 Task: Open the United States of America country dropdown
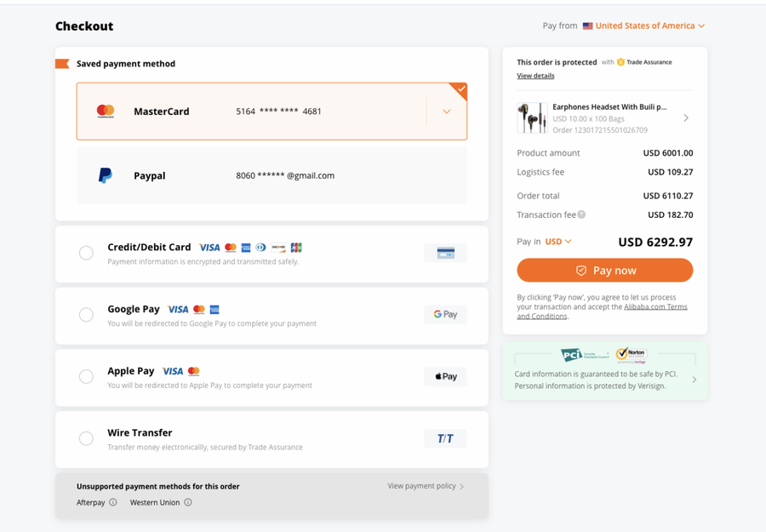(649, 26)
